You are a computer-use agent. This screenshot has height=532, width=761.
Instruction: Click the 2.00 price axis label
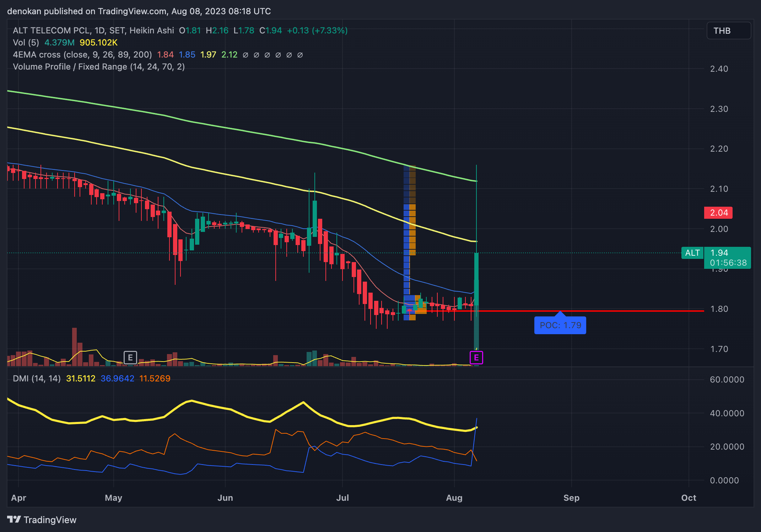[x=719, y=229]
